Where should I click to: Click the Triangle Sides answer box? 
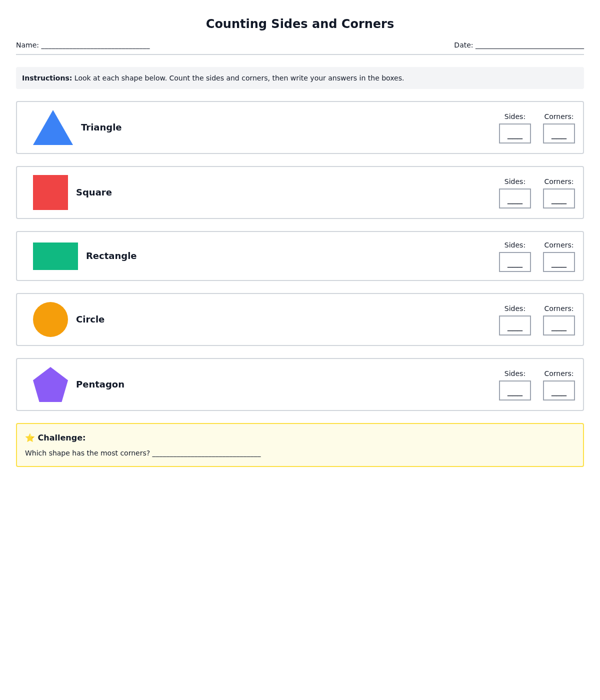tap(514, 133)
